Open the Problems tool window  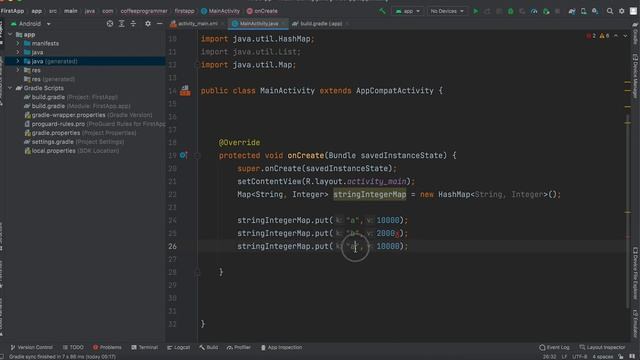click(107, 347)
